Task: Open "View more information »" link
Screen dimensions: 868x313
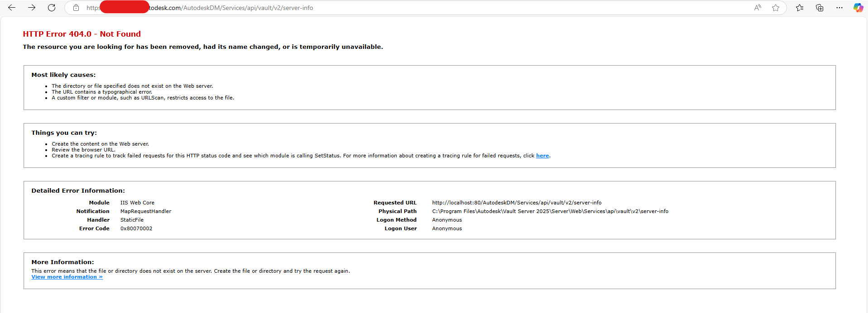Action: click(x=67, y=277)
